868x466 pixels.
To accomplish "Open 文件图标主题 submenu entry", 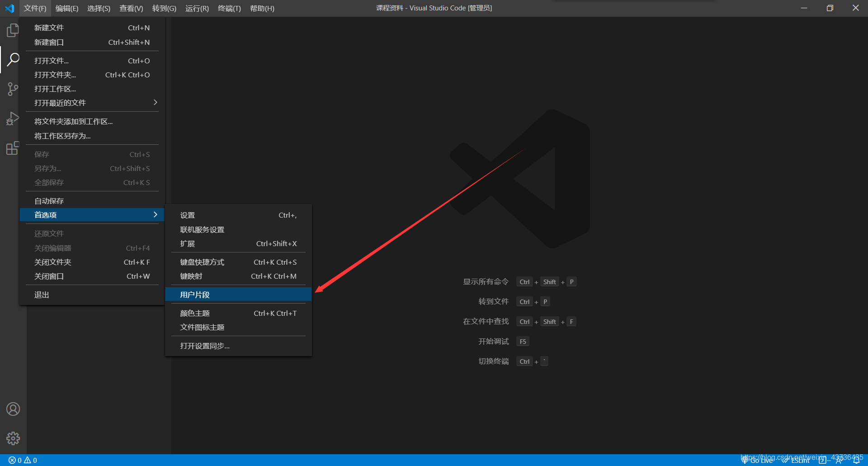I will click(238, 327).
